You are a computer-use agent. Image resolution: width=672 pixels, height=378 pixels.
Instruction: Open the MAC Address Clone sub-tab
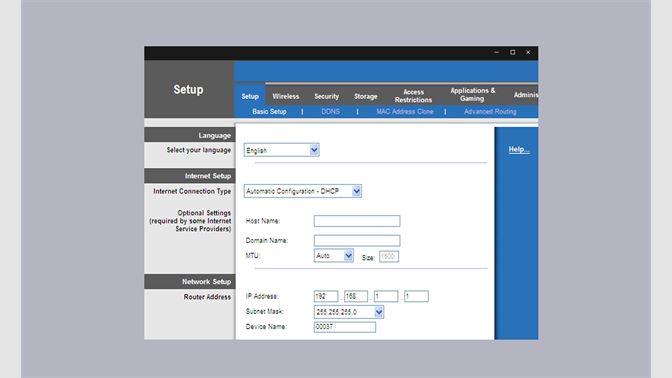(x=405, y=111)
